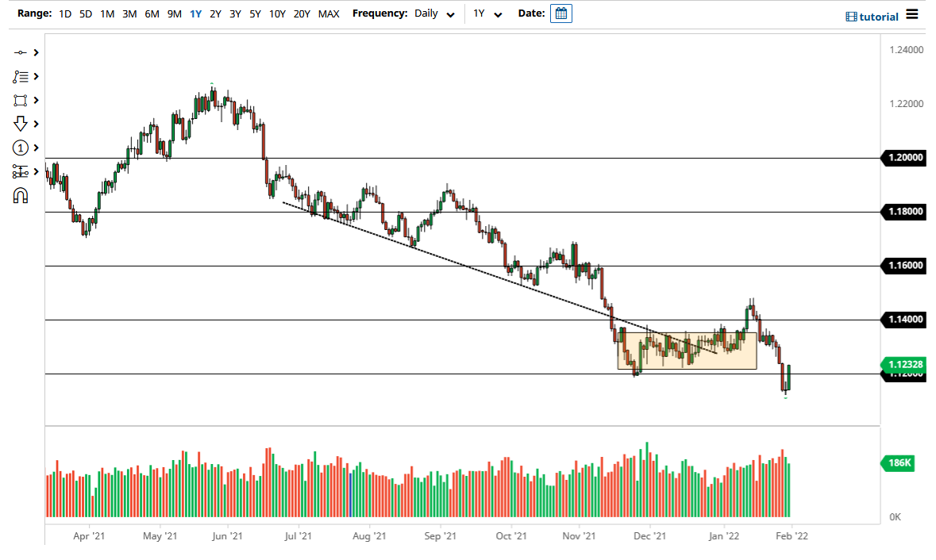
Task: Open the calendar date picker
Action: coord(561,13)
